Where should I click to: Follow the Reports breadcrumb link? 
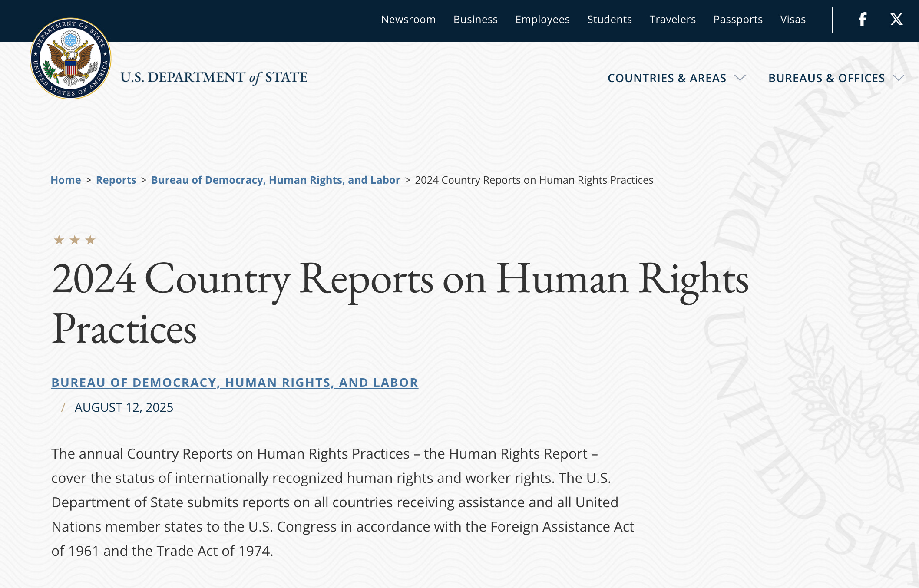pyautogui.click(x=116, y=180)
